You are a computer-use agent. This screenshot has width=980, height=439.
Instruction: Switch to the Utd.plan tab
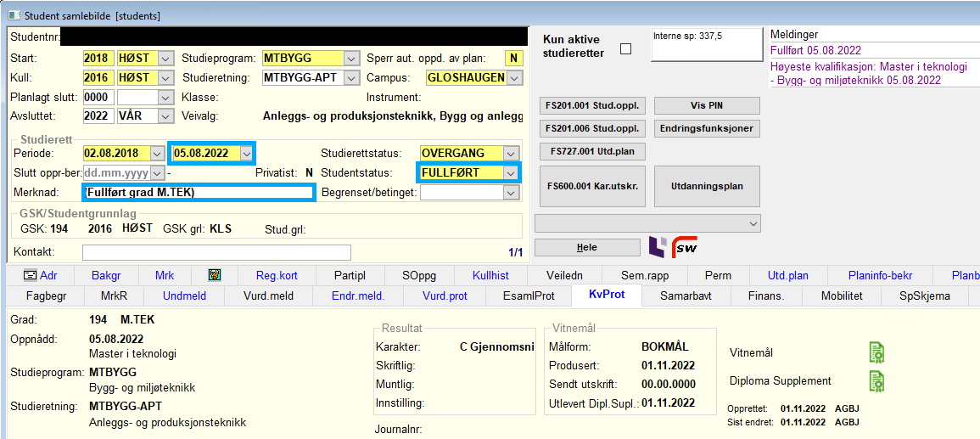[788, 275]
